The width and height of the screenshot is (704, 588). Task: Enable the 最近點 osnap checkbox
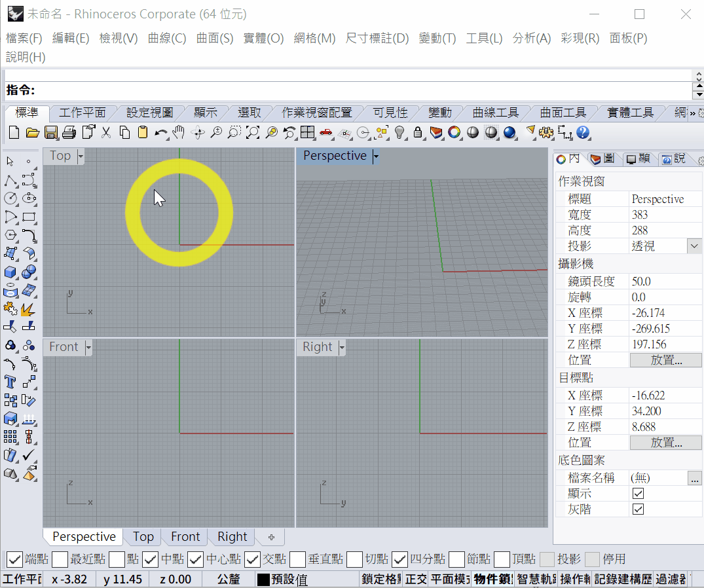pyautogui.click(x=60, y=559)
